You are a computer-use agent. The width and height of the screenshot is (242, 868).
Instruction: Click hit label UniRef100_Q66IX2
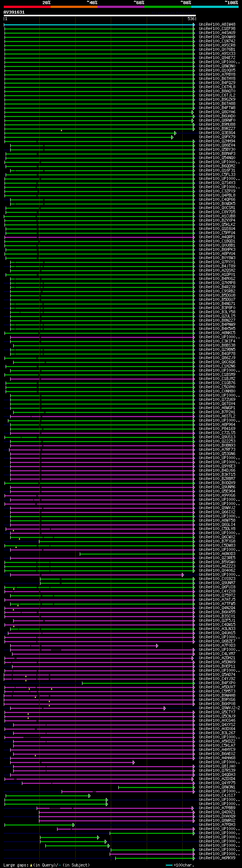(217, 512)
